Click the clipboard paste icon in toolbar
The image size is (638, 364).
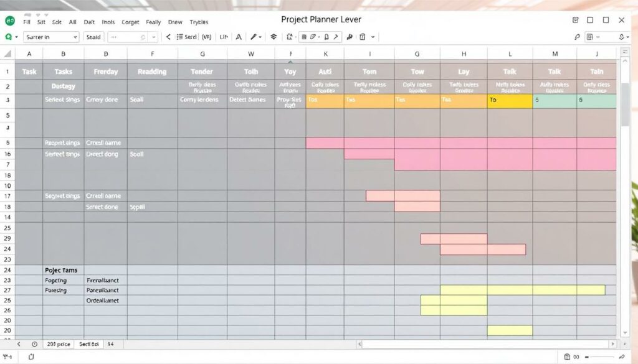(x=362, y=37)
